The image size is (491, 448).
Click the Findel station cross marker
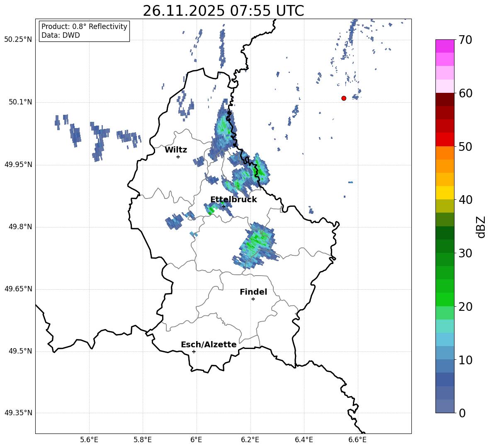[x=253, y=299]
